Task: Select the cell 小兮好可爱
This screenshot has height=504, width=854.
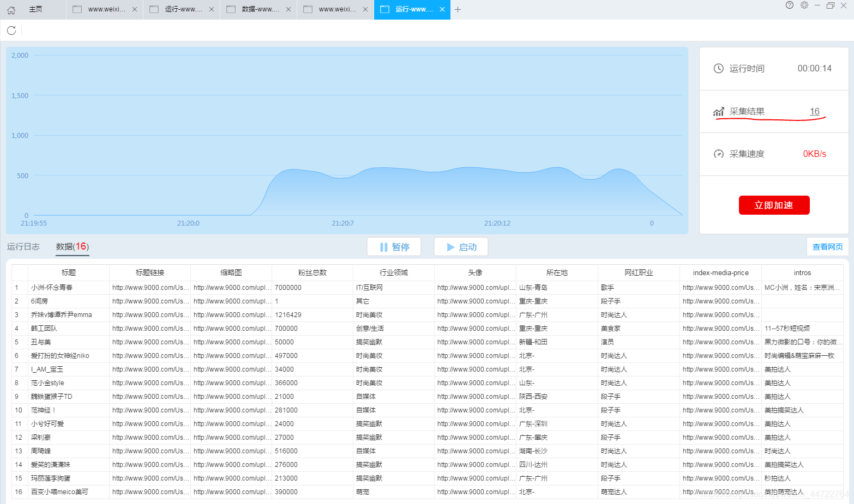Action: (69, 424)
